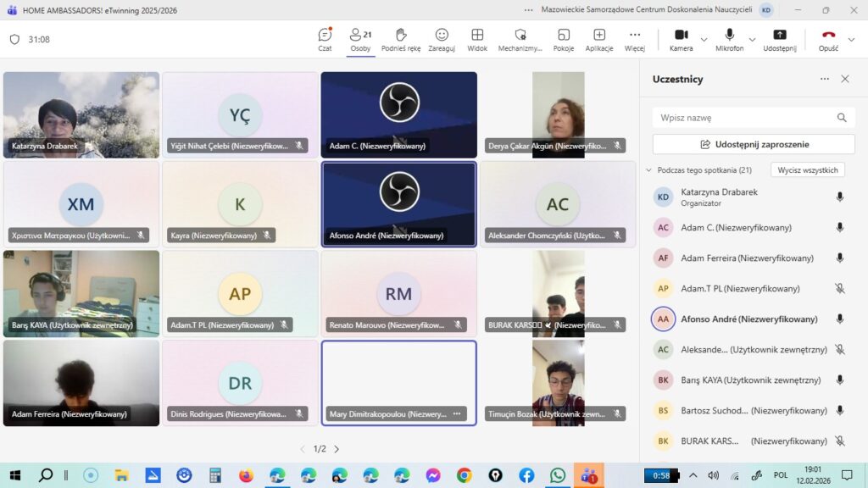Toggle Barış KAYA microphone in list

[840, 380]
